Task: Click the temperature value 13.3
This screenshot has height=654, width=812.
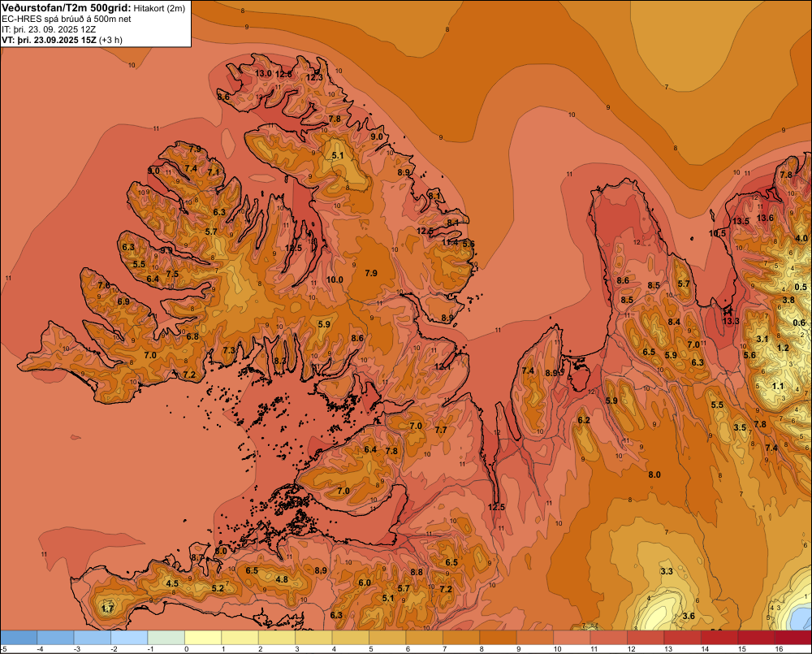Action: point(731,321)
